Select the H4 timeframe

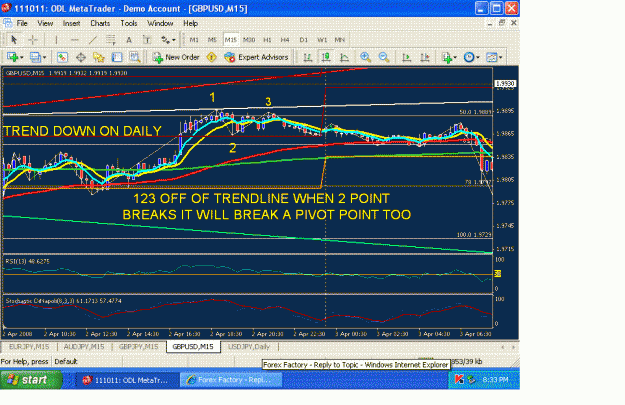pyautogui.click(x=285, y=40)
